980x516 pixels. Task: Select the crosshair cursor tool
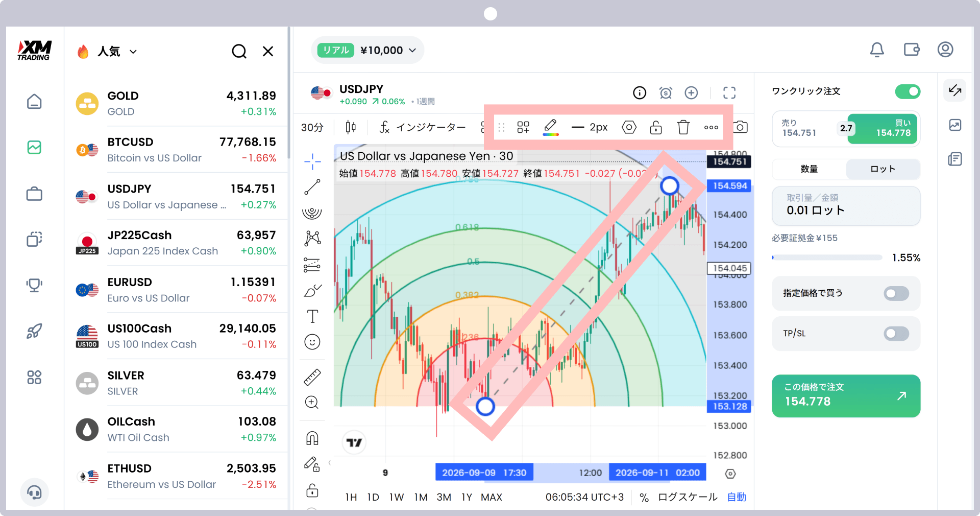(x=312, y=161)
